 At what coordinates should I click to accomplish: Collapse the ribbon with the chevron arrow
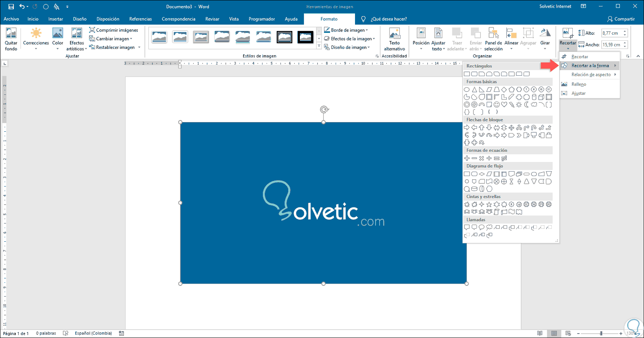638,56
